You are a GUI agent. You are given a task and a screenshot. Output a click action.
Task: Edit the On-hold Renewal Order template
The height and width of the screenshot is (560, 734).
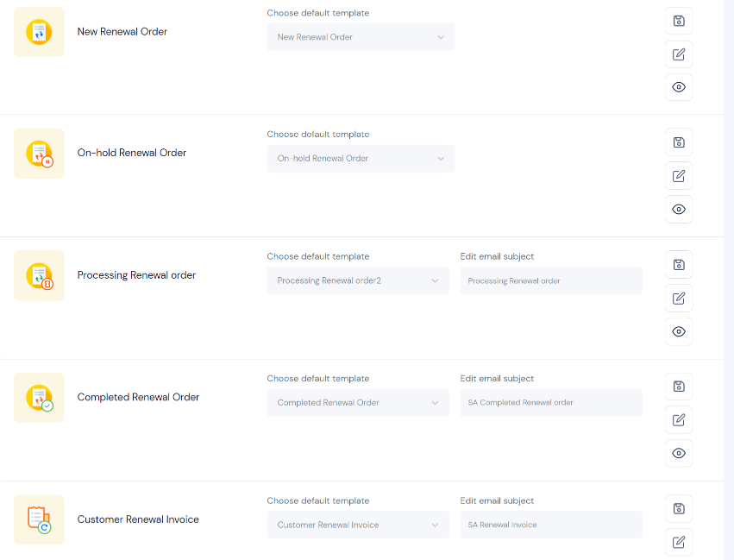click(679, 176)
